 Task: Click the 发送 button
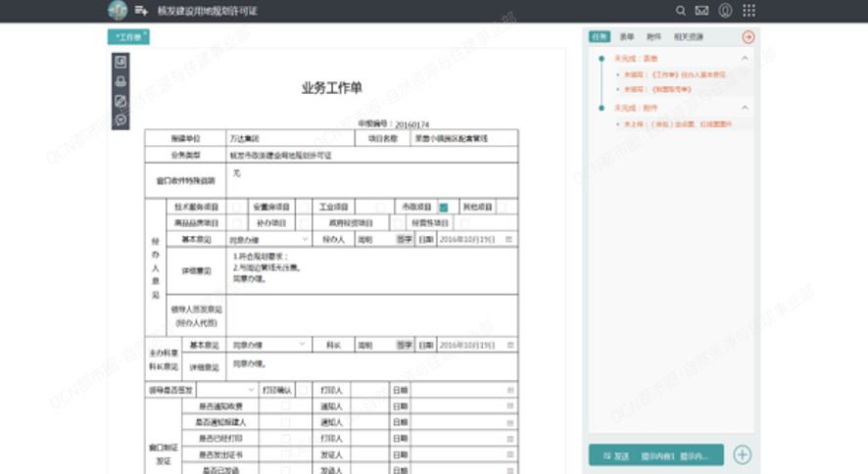point(656,455)
